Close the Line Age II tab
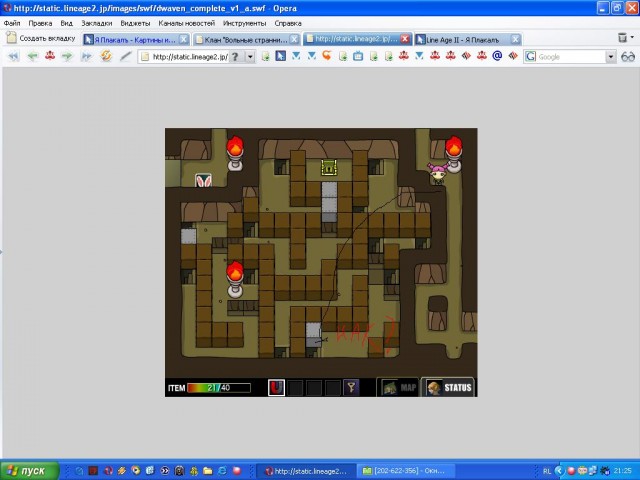The width and height of the screenshot is (640, 480). tap(516, 39)
